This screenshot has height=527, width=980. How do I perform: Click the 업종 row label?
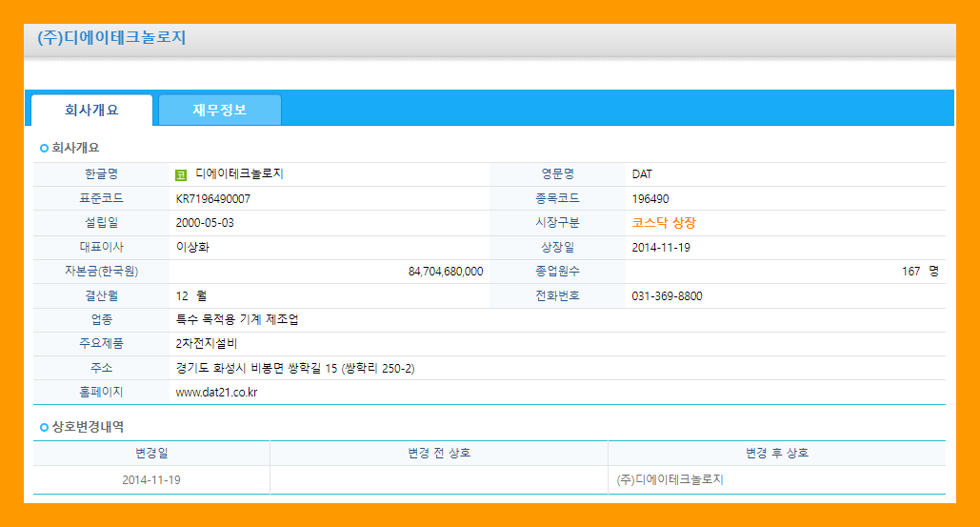point(101,319)
